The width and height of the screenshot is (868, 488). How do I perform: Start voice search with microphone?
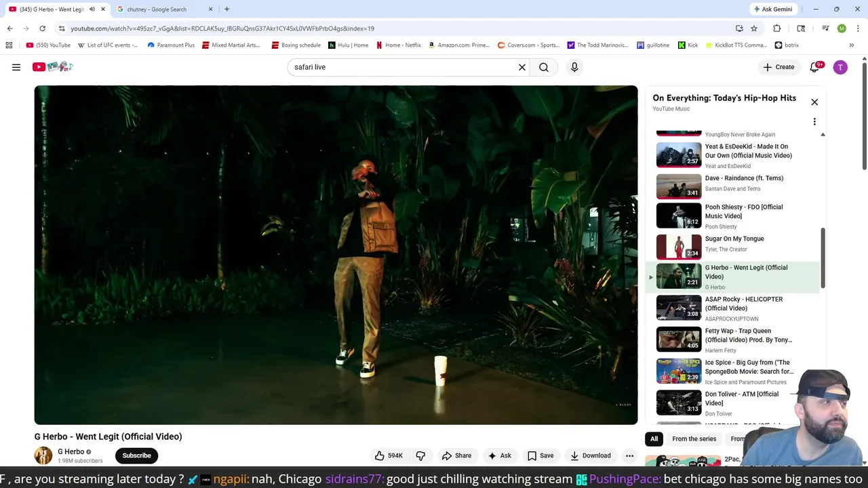point(574,67)
